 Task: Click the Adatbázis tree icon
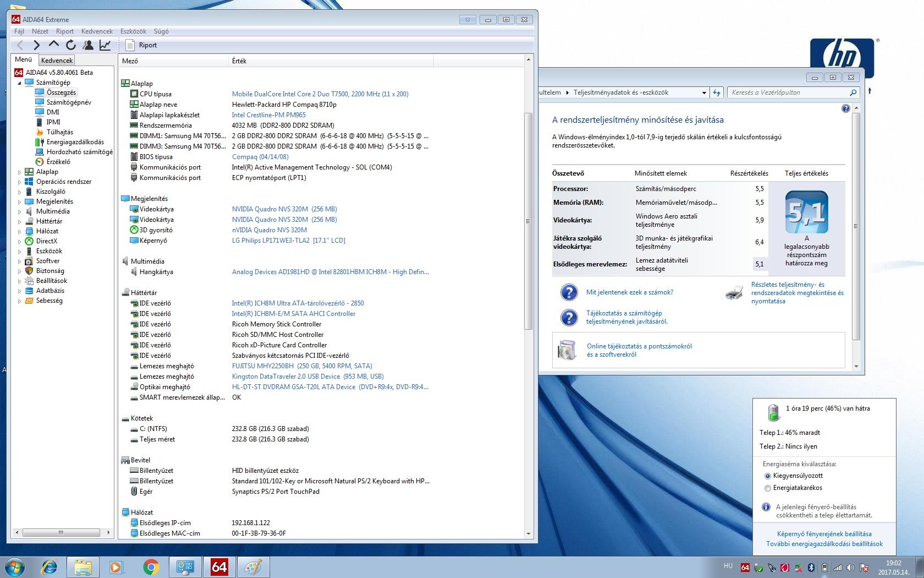pos(29,291)
